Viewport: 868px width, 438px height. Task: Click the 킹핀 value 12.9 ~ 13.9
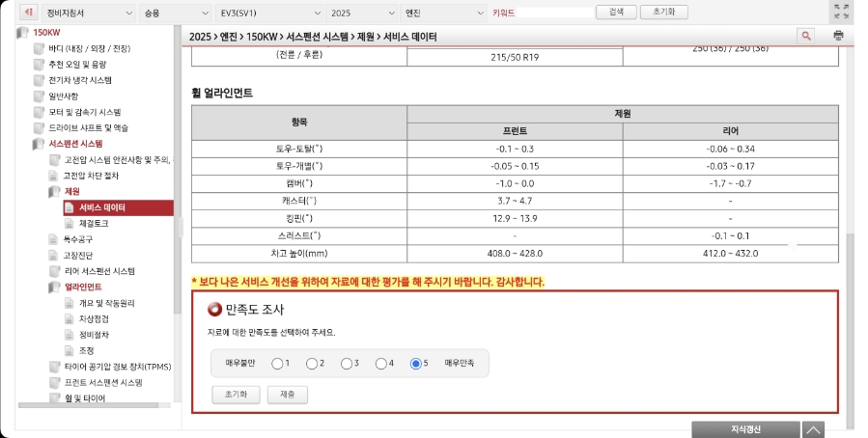(515, 218)
